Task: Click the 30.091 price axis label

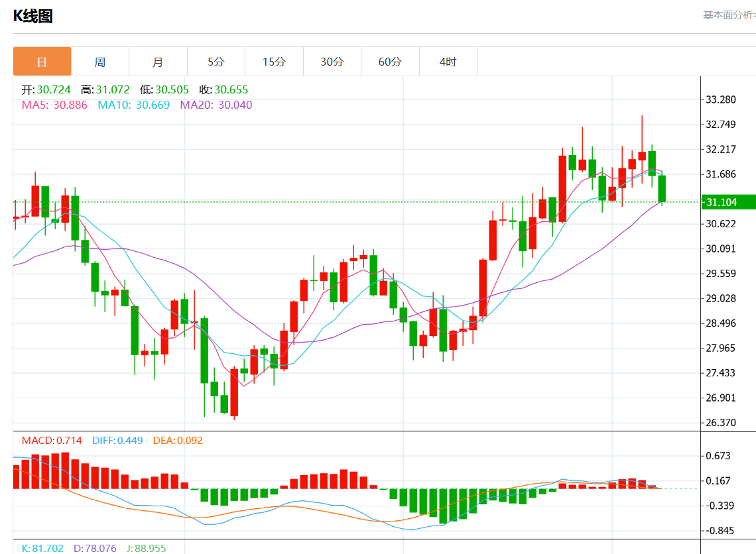Action: pos(721,249)
